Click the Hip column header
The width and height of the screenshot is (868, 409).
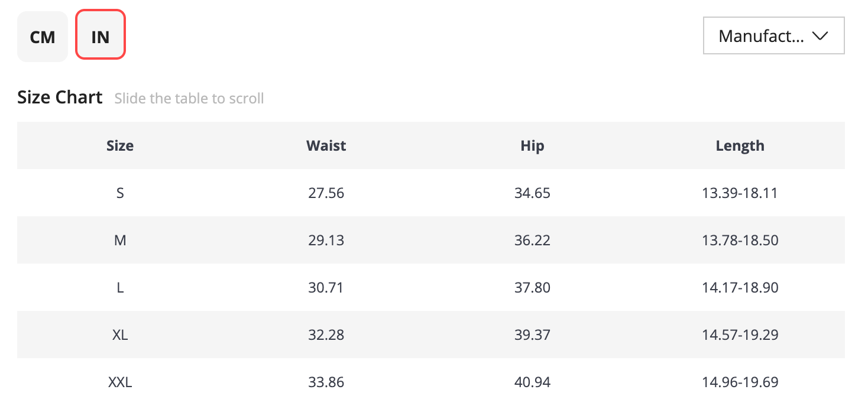pos(533,145)
